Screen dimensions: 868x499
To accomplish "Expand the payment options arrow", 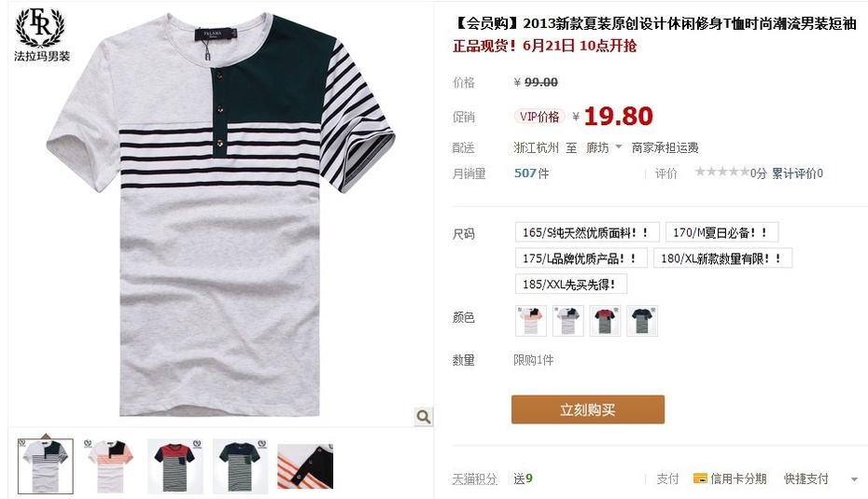I will point(854,479).
